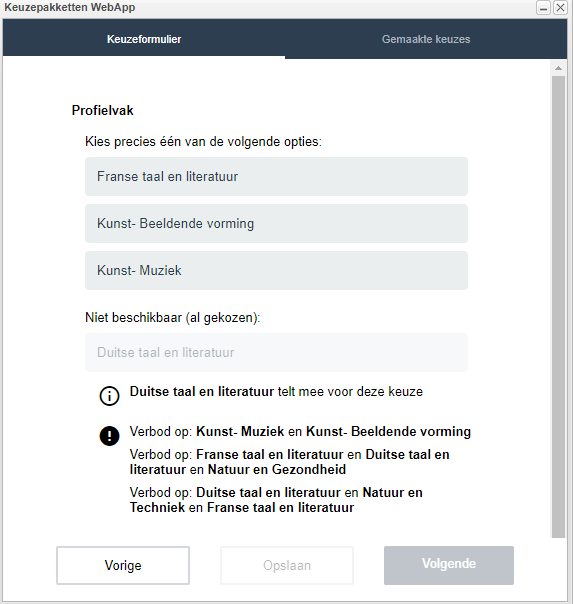Click the exclamation warning icon
Viewport: 573px width, 604px height.
(109, 436)
